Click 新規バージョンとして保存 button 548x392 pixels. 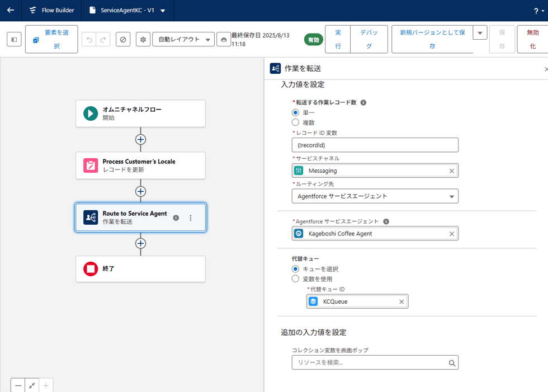tap(432, 39)
